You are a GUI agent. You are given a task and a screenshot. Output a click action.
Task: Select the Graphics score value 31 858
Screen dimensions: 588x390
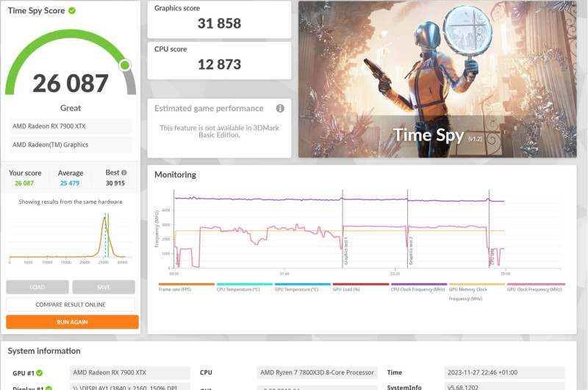[x=219, y=24]
